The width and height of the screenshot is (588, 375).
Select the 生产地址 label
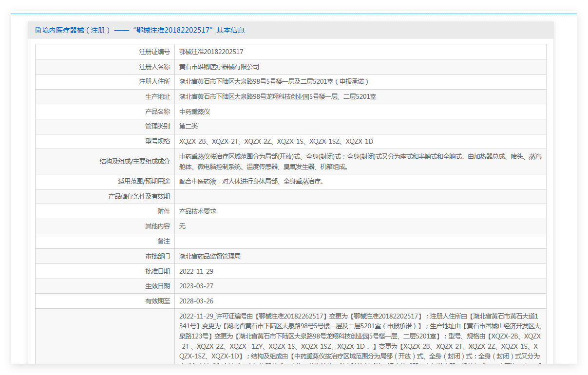(x=157, y=96)
